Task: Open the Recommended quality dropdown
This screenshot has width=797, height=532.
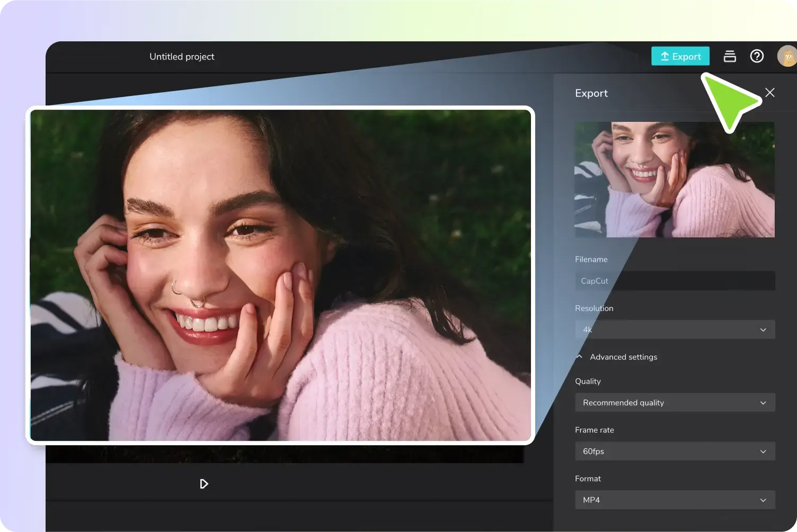Action: pyautogui.click(x=675, y=403)
